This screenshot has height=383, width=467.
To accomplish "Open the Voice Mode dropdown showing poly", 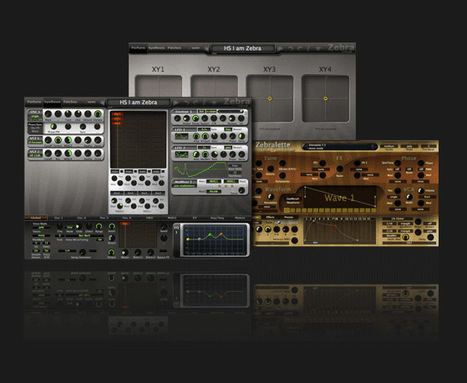I will [x=41, y=227].
